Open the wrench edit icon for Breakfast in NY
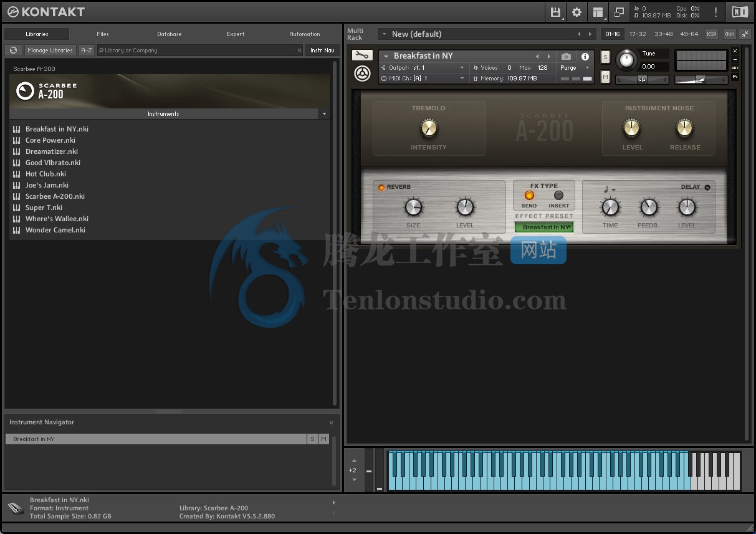This screenshot has height=534, width=756. pos(362,55)
